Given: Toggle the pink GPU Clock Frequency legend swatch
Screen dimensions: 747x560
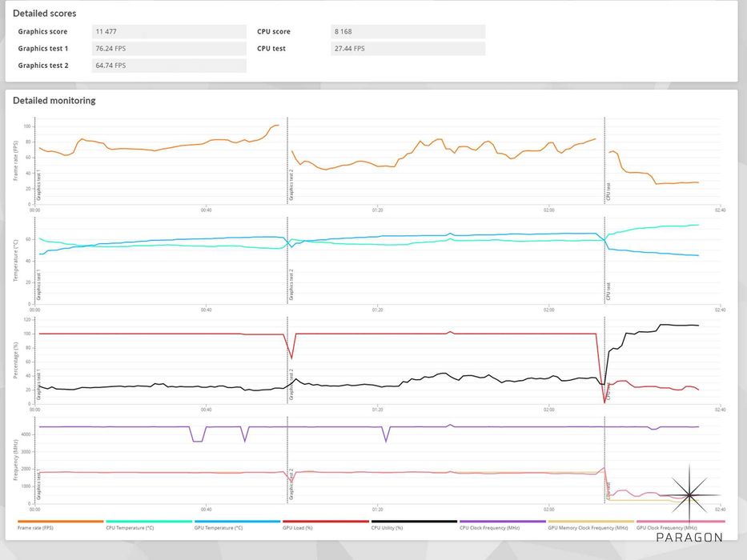Looking at the screenshot, I should 681,522.
